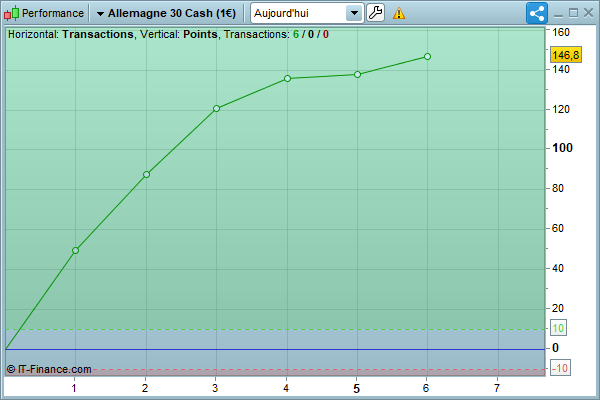Click the green 10 threshold label
600x400 pixels.
(x=558, y=328)
